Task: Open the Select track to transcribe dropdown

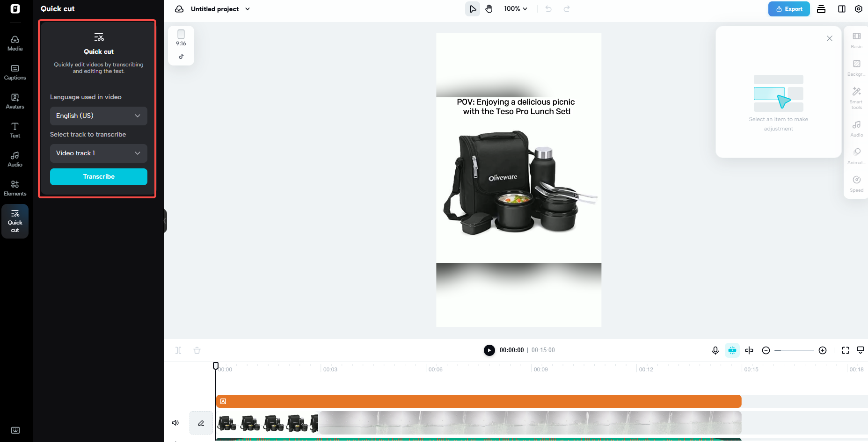Action: coord(98,153)
